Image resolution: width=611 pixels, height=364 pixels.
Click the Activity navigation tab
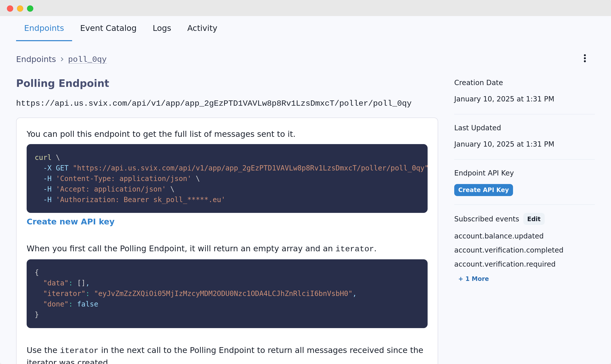click(x=202, y=28)
